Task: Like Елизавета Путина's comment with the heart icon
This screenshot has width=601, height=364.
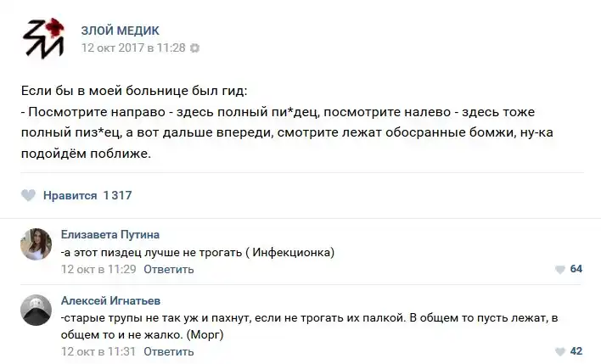Action: (559, 269)
